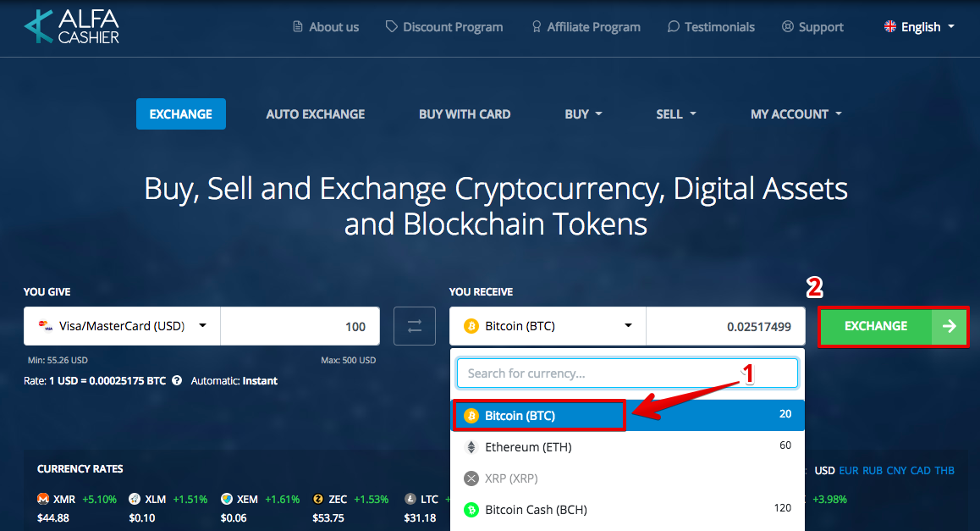Click the UK flag language icon

point(890,26)
